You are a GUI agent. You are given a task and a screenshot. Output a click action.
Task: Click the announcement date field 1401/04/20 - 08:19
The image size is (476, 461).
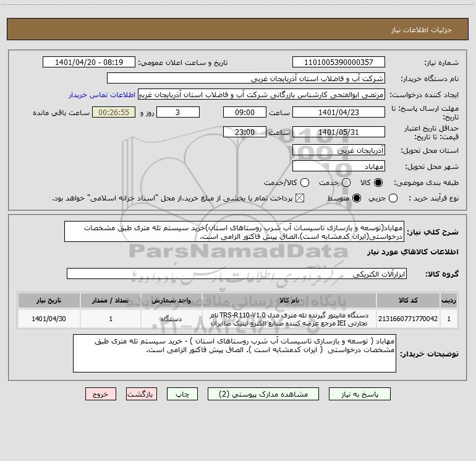pyautogui.click(x=88, y=62)
